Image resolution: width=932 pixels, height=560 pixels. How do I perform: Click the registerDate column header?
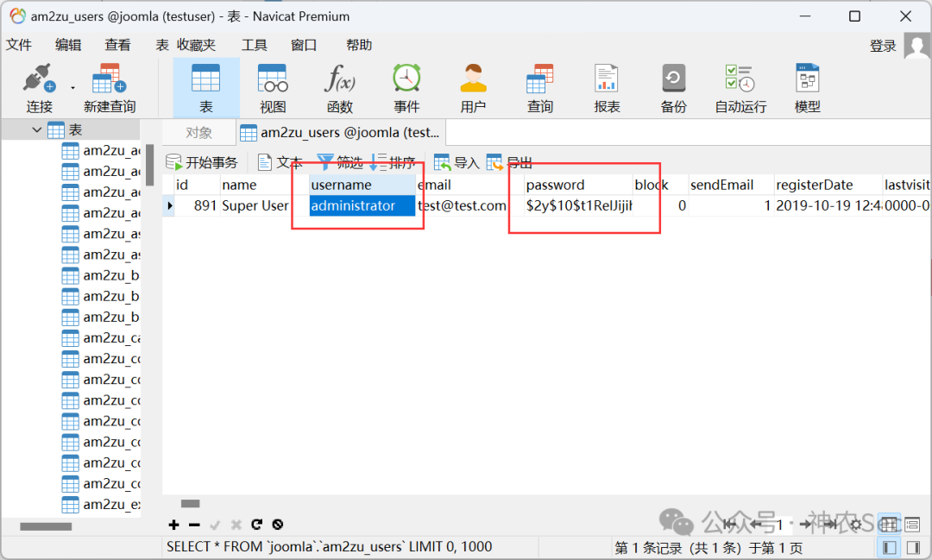click(828, 185)
